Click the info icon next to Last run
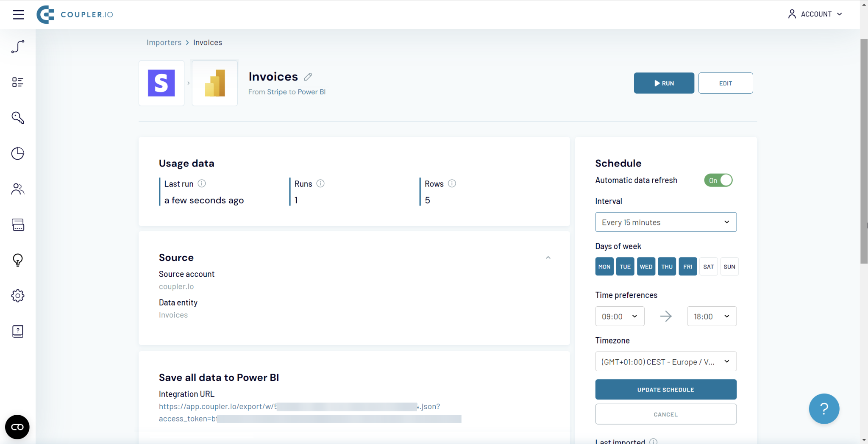The image size is (868, 444). [202, 183]
